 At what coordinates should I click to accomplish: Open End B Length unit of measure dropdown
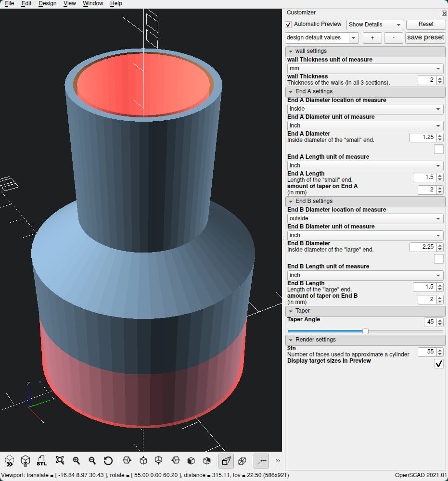point(365,275)
